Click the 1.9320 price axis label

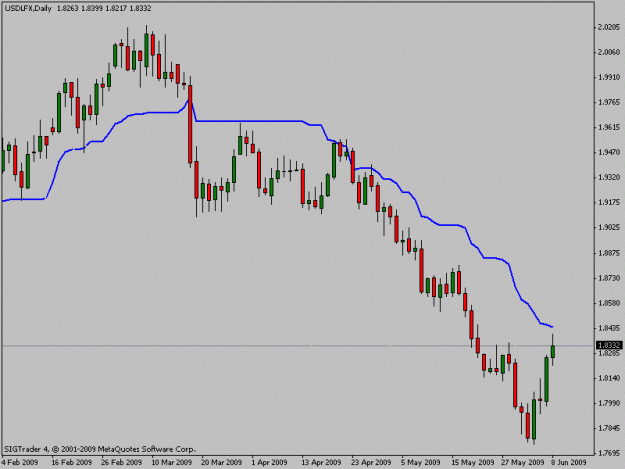[x=609, y=177]
